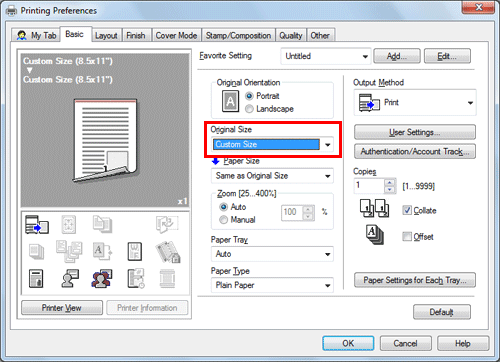Click the offset stacked pages icon
The width and height of the screenshot is (500, 362).
(375, 235)
